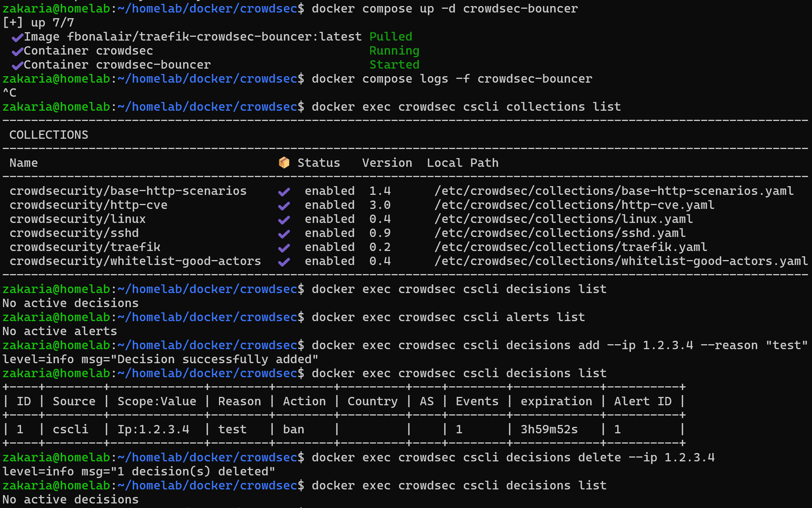The width and height of the screenshot is (812, 508).
Task: Click the 'Alert ID' column header
Action: [643, 401]
